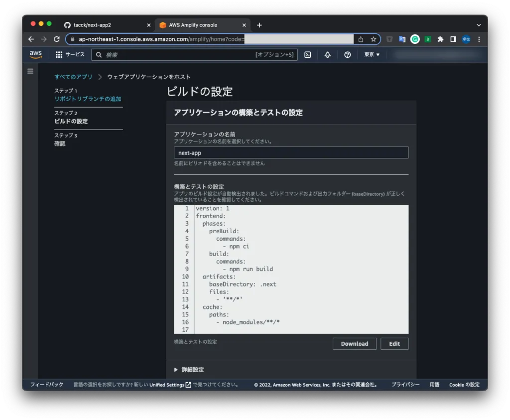The height and width of the screenshot is (420, 510).
Task: Open a new browser tab
Action: tap(259, 25)
